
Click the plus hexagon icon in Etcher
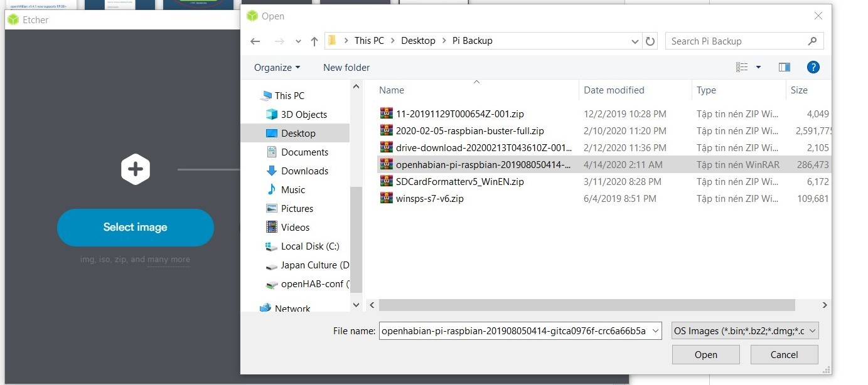[x=136, y=169]
